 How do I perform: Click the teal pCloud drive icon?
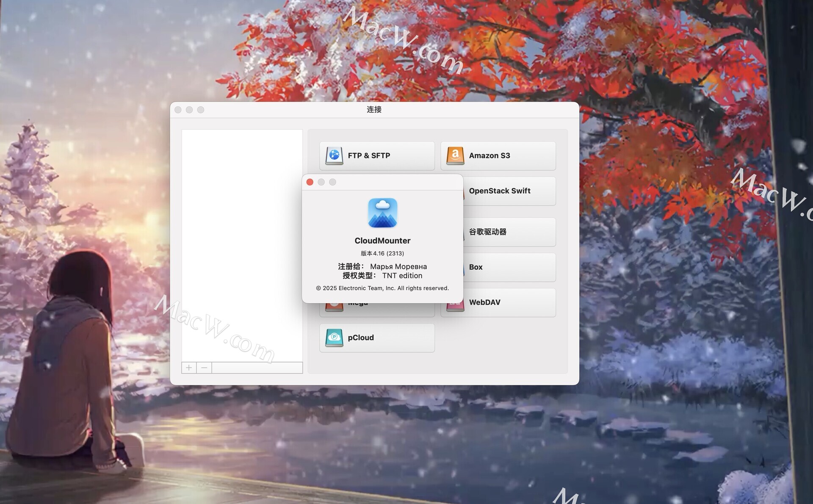pos(334,338)
